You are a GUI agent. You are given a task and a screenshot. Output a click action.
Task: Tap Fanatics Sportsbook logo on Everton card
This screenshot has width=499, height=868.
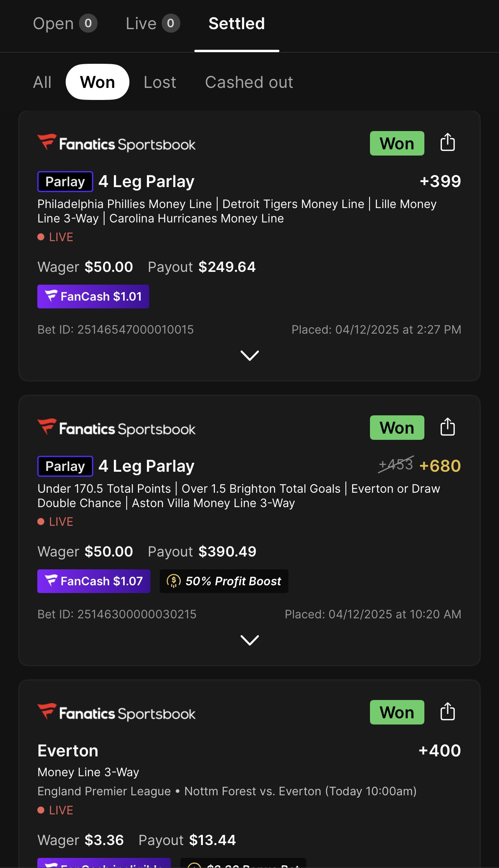[116, 713]
